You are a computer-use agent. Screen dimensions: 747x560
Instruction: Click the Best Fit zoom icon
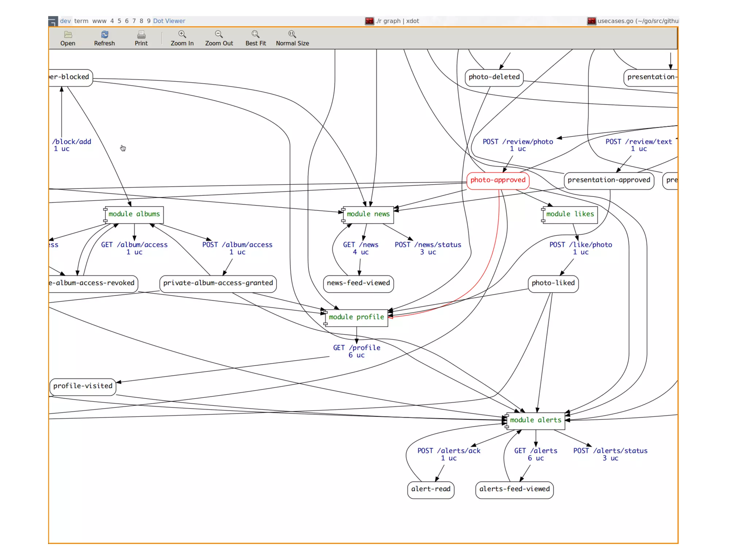point(255,34)
